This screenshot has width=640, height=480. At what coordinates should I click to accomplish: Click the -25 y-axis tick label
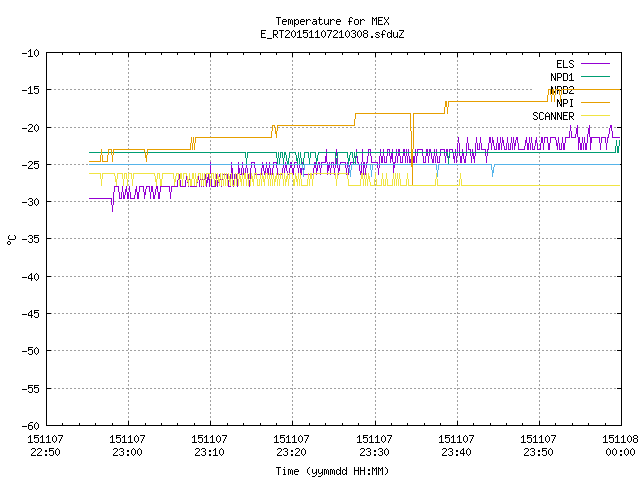point(31,165)
